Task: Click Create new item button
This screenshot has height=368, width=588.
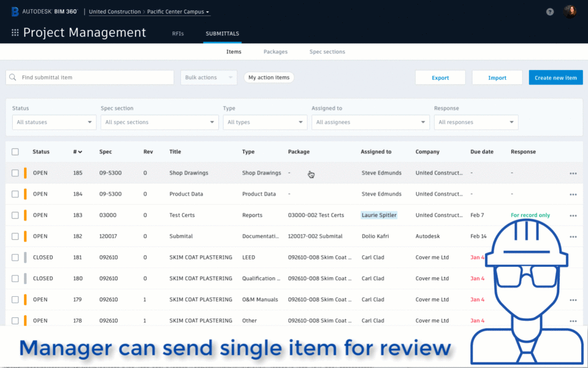Action: coord(555,78)
